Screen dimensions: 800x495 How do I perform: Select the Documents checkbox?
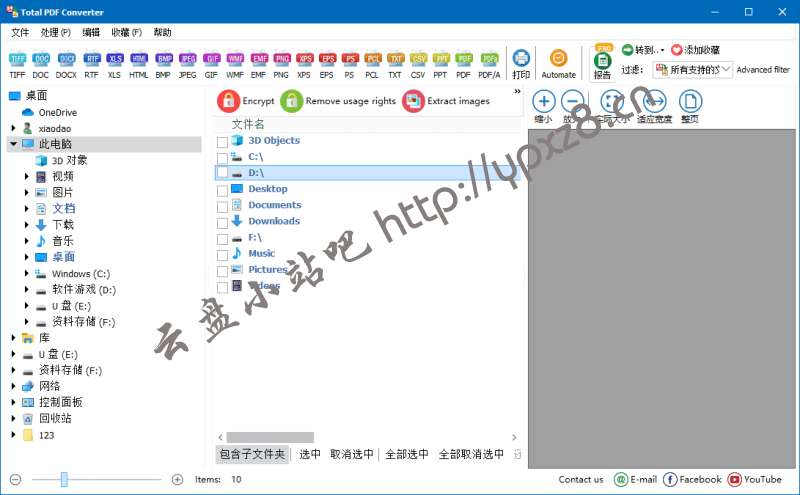[x=222, y=207]
